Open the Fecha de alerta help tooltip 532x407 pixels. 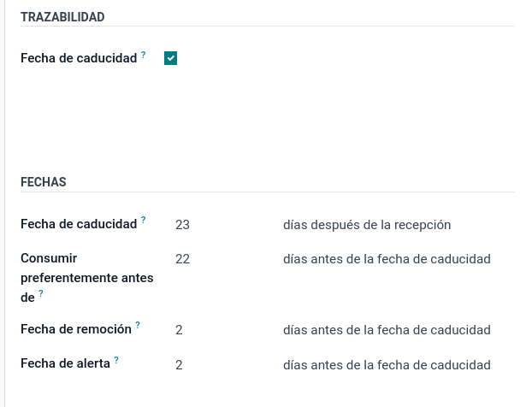point(116,360)
